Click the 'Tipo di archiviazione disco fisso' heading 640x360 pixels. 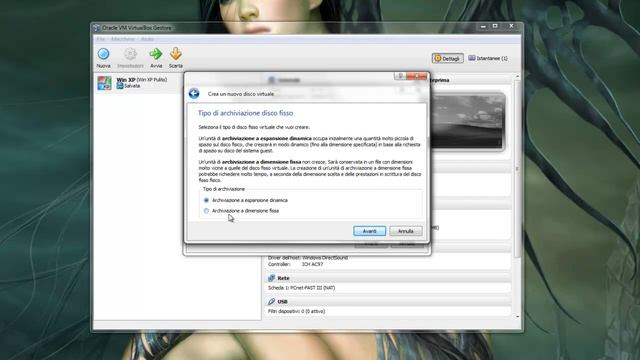coord(245,113)
